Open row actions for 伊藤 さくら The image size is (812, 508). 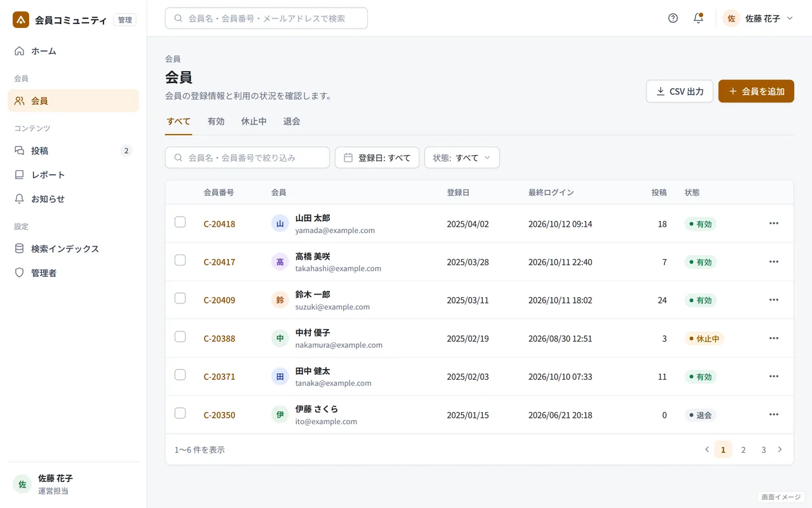pyautogui.click(x=774, y=415)
